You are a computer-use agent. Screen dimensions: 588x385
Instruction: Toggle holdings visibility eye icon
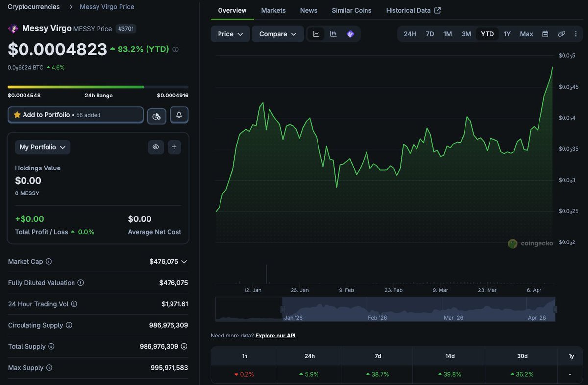tap(156, 147)
